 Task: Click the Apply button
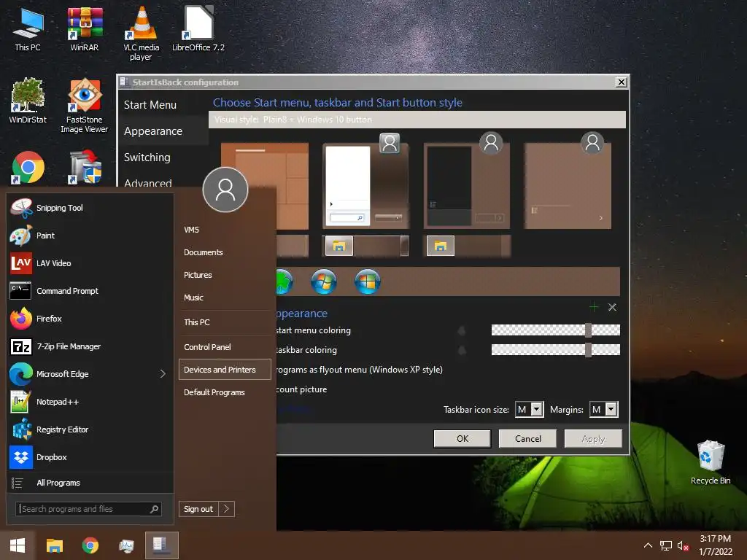pyautogui.click(x=593, y=438)
